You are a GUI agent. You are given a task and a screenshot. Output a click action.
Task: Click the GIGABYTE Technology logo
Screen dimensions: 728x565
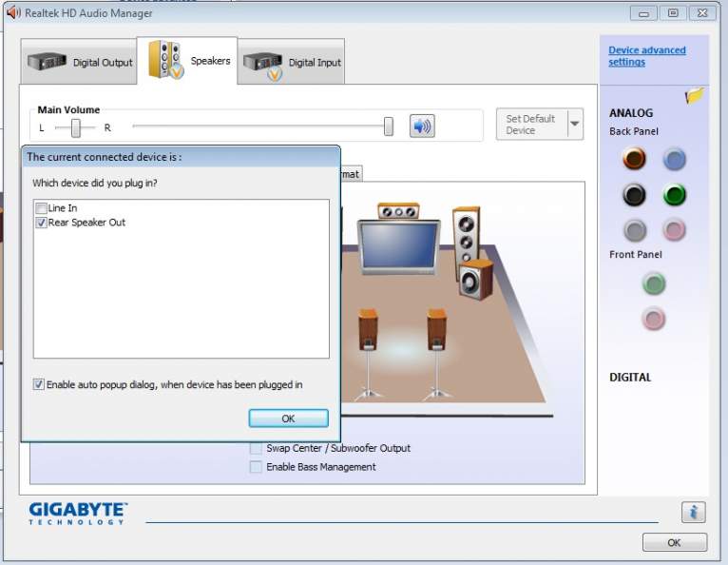coord(78,514)
